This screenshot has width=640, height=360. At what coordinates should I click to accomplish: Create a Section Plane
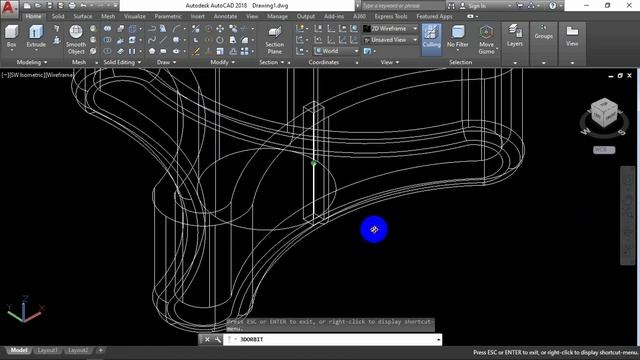point(275,40)
